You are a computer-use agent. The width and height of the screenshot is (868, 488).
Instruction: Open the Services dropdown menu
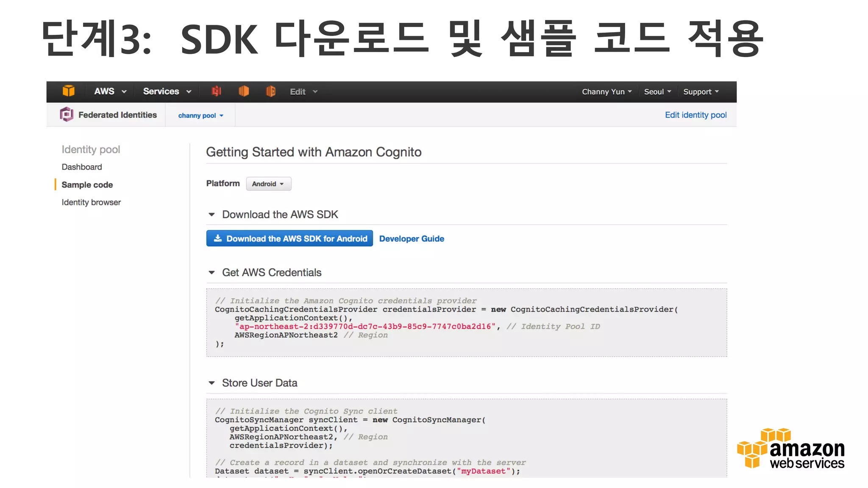click(x=167, y=91)
